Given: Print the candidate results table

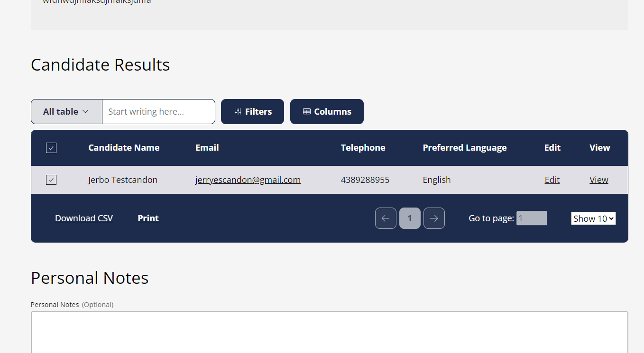Looking at the screenshot, I should coord(148,218).
